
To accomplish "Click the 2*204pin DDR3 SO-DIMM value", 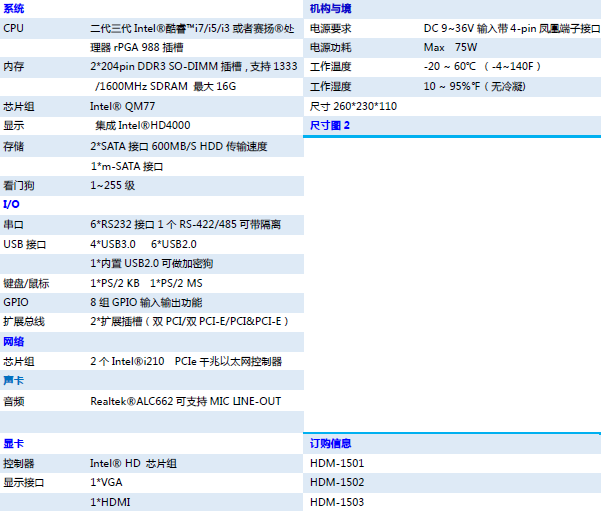I will 194,67.
